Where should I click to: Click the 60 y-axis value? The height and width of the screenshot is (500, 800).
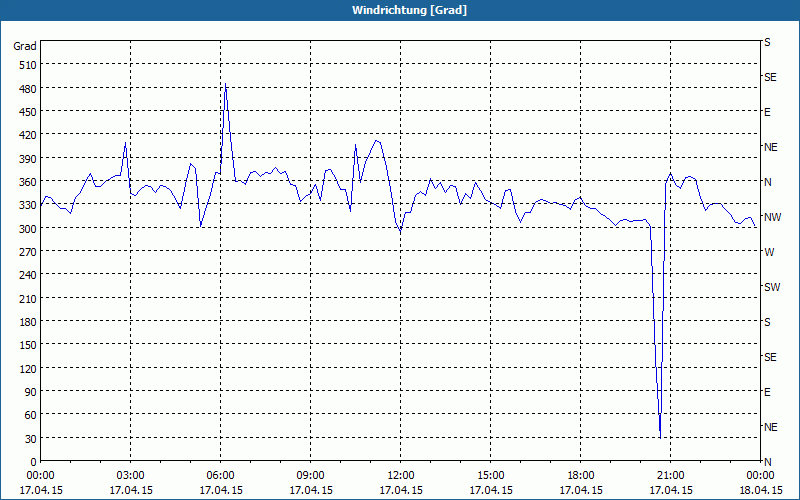click(x=31, y=415)
